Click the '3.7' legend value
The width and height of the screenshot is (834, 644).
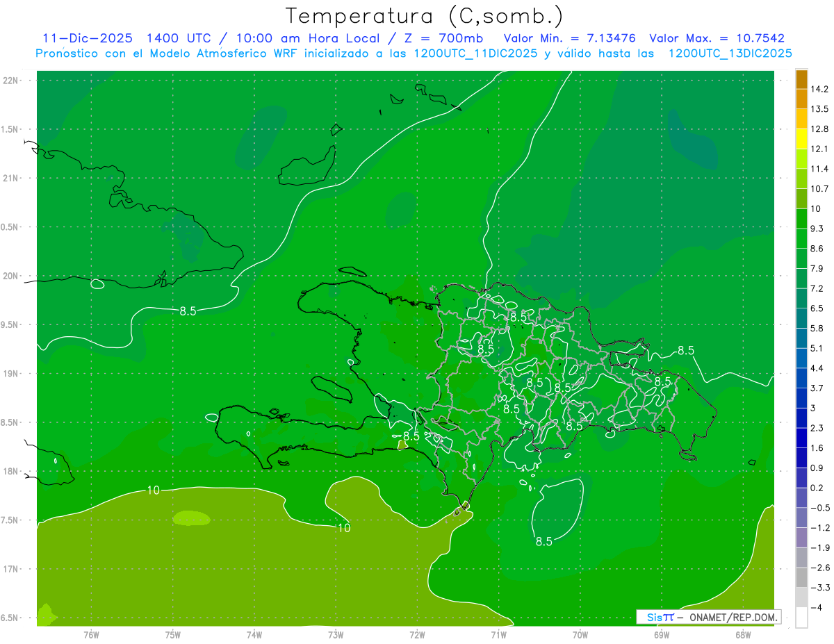click(817, 388)
